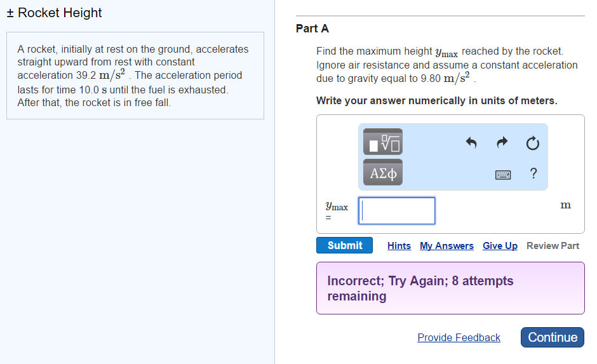
Task: Click the Give Up link
Action: point(500,246)
